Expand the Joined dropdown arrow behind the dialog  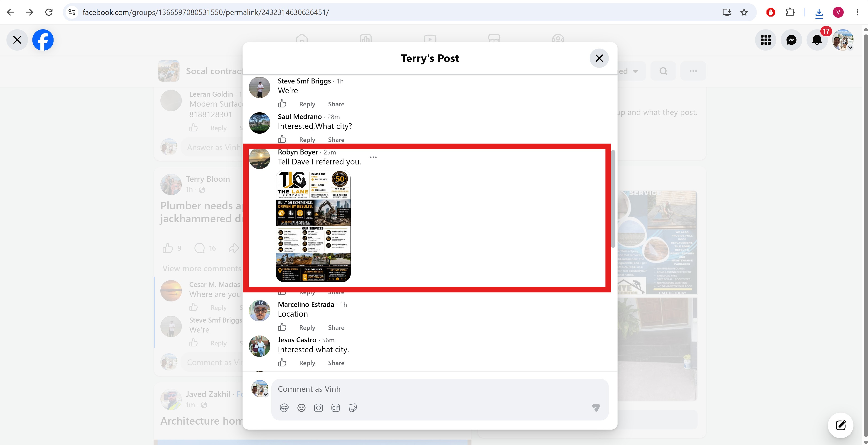(635, 71)
